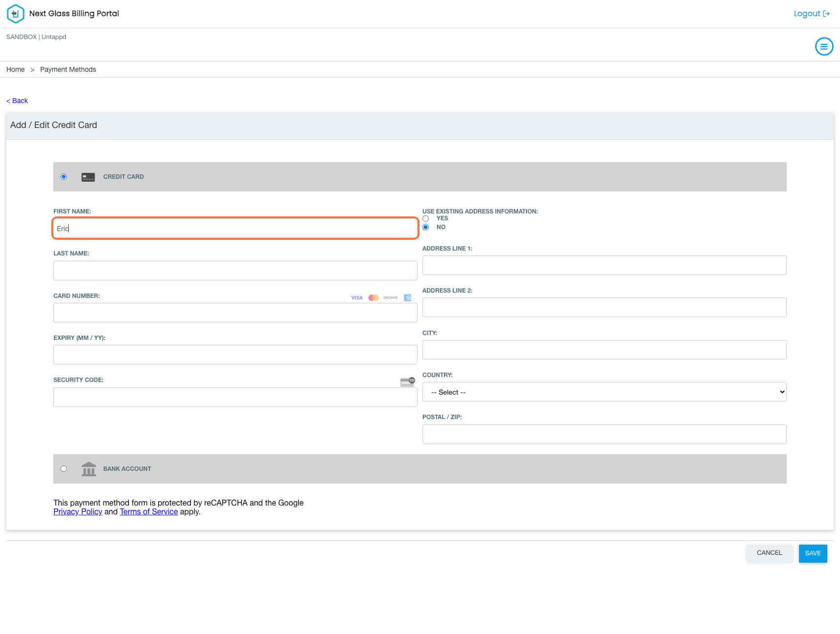Click the Visa card logo
Viewport: 840px width, 634px height.
(x=357, y=298)
